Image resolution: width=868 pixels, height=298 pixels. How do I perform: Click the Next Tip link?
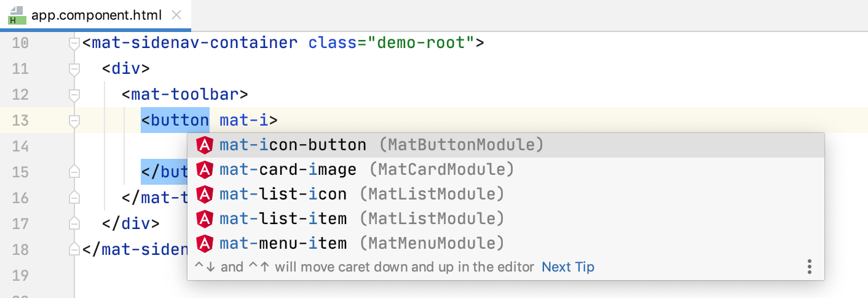(568, 267)
